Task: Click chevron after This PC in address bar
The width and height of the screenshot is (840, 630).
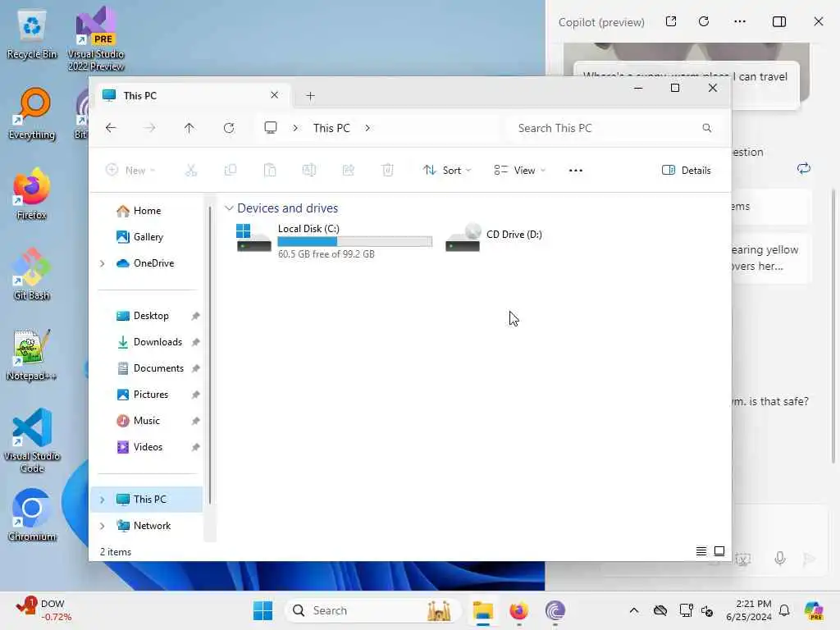Action: (367, 128)
